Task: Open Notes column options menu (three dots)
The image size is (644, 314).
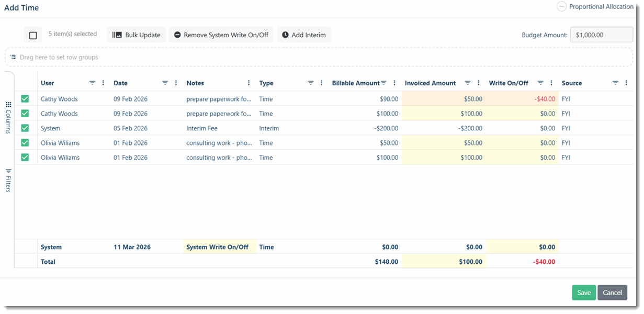Action: coord(248,83)
